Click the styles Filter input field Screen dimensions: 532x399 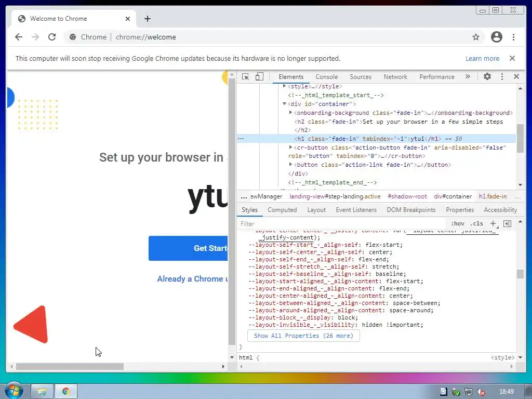tap(342, 223)
